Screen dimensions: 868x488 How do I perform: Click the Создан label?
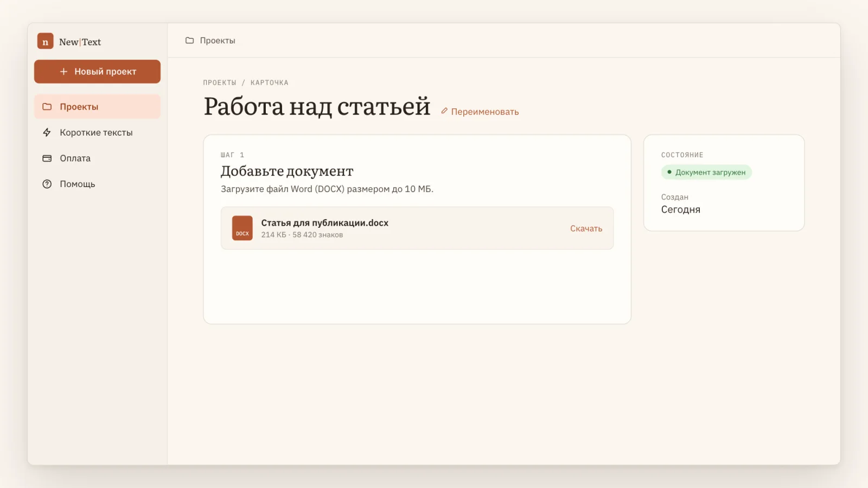674,197
